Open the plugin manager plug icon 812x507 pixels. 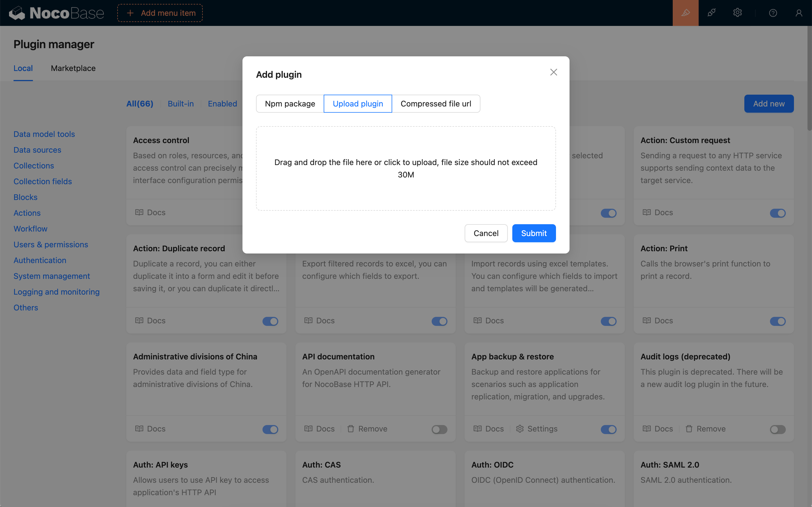click(x=711, y=13)
